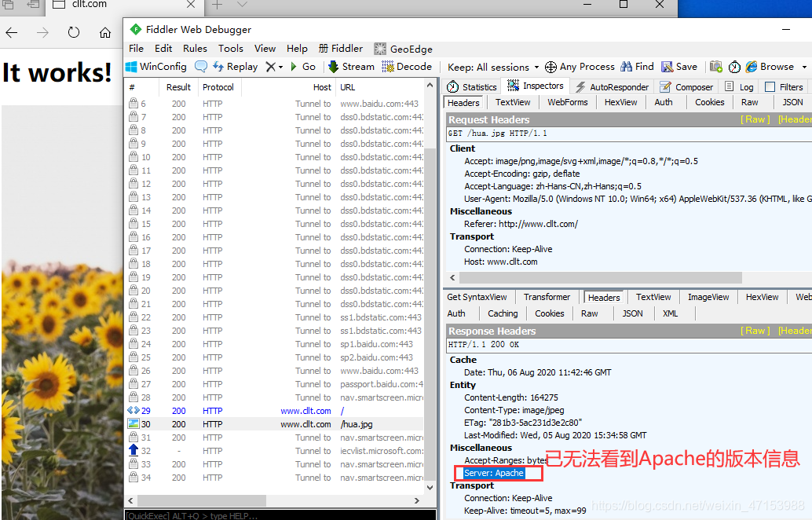Open WinConfig from Fiddler toolbar
This screenshot has width=812, height=520.
(155, 67)
